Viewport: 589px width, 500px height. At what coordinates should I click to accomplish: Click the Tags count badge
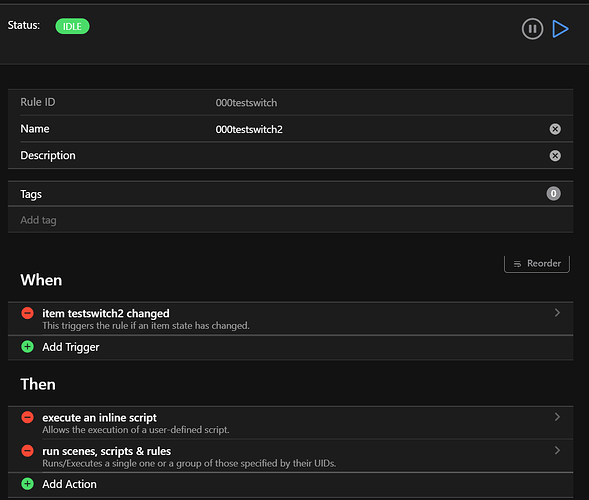pyautogui.click(x=553, y=194)
